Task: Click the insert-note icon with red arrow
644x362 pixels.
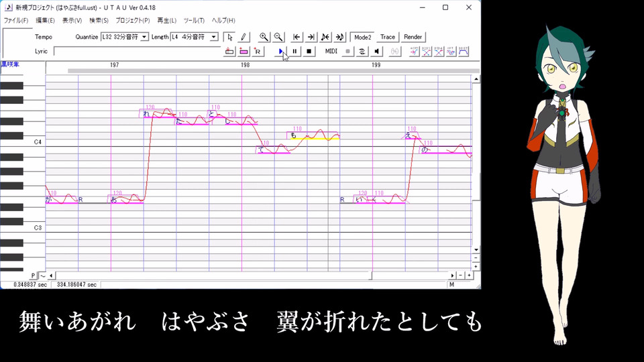Action: point(229,52)
